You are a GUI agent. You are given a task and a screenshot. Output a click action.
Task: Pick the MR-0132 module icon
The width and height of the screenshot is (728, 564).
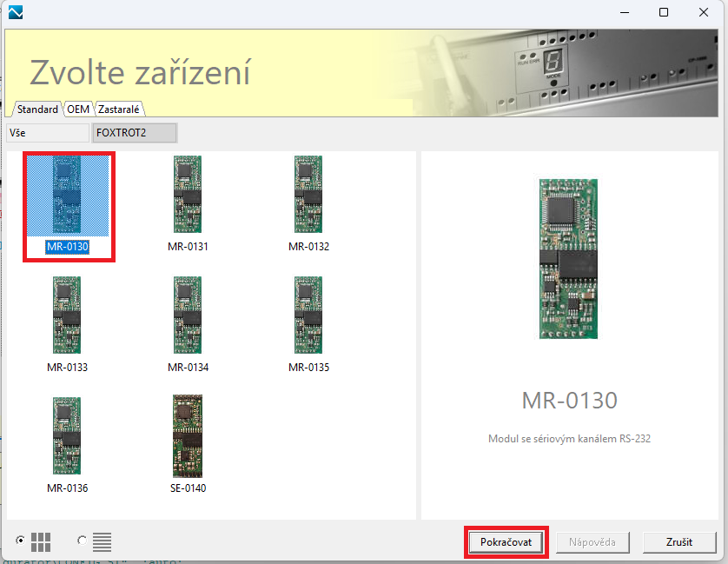[x=308, y=196]
